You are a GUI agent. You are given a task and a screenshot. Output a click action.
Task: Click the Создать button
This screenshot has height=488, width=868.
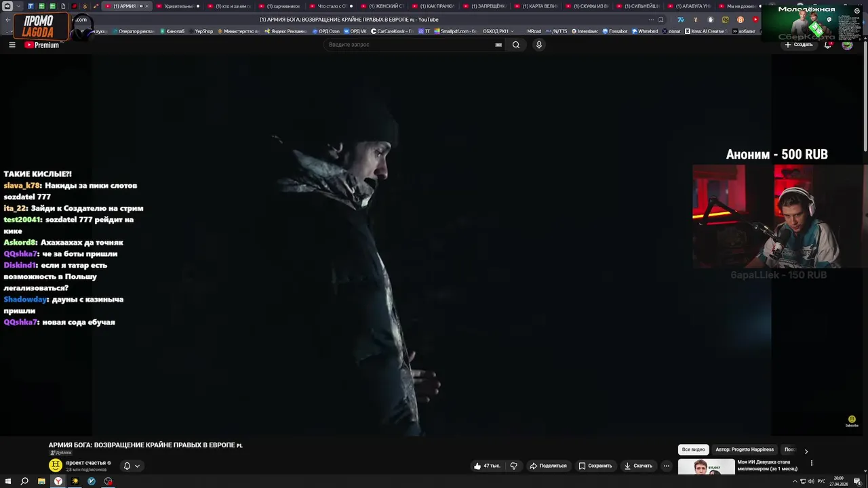click(x=799, y=45)
